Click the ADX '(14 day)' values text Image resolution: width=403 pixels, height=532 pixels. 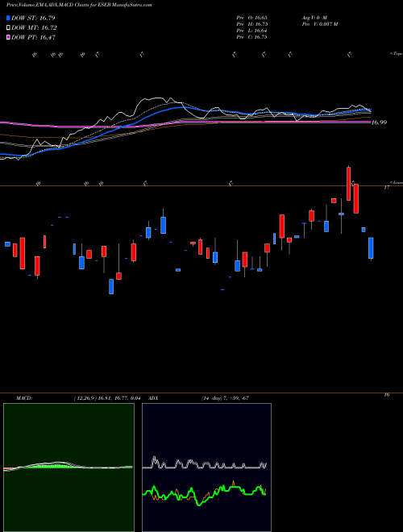click(x=226, y=398)
